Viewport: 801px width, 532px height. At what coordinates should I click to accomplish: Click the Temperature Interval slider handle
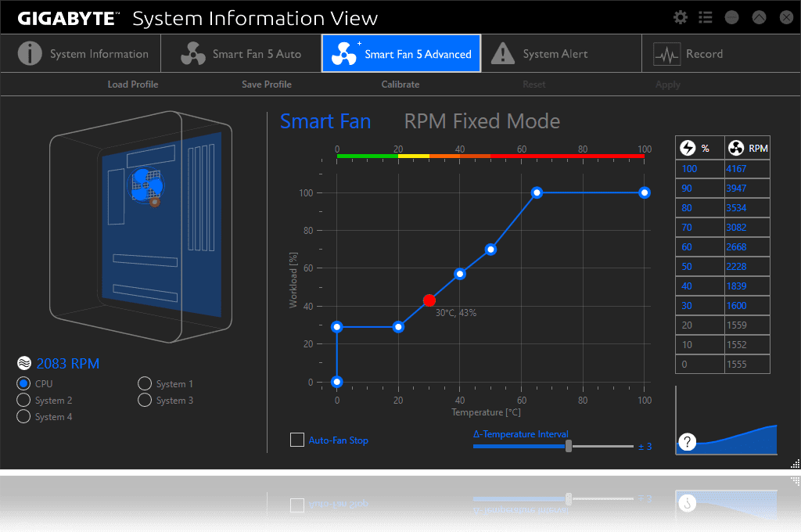tap(569, 446)
